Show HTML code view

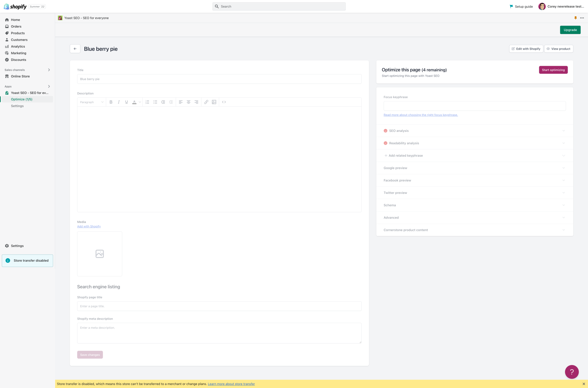click(x=224, y=102)
